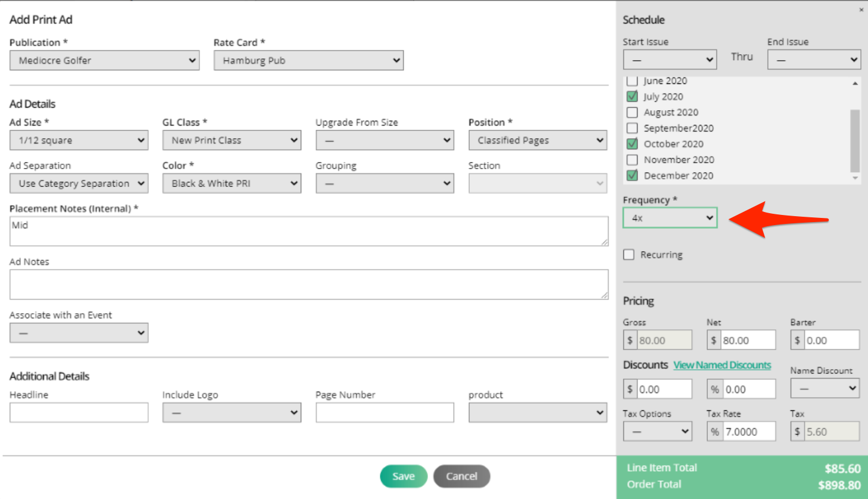Image resolution: width=868 pixels, height=499 pixels.
Task: Open the Position dropdown
Action: pyautogui.click(x=538, y=141)
